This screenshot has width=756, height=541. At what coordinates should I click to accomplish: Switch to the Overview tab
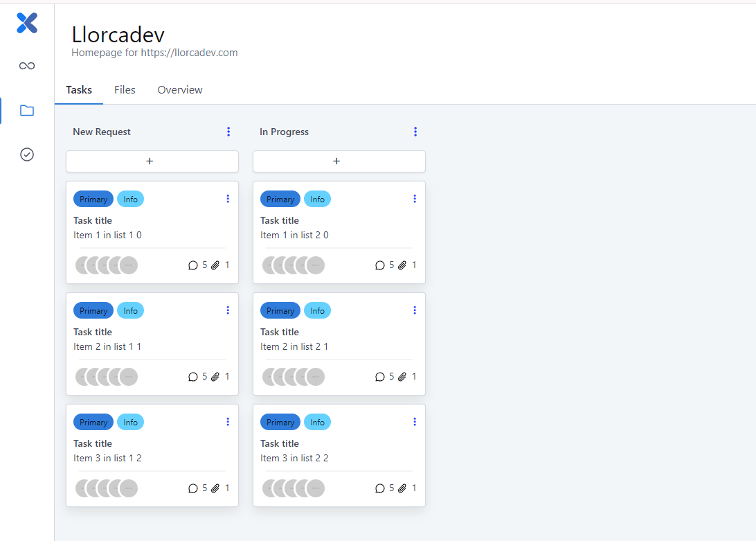tap(180, 90)
